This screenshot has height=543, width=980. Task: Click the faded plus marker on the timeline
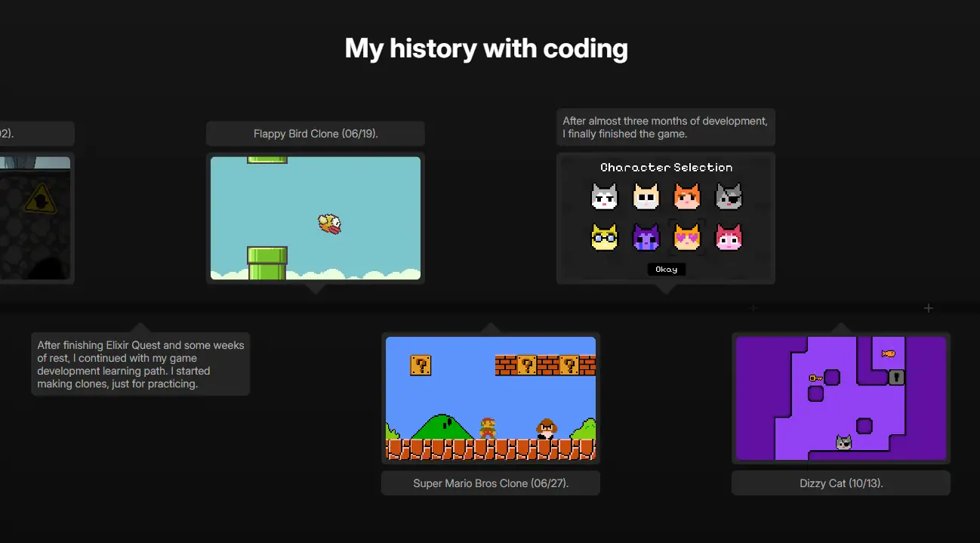pos(753,308)
